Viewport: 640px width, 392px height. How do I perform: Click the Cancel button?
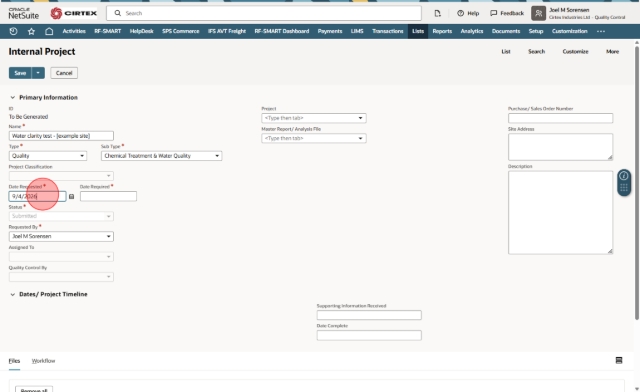64,73
